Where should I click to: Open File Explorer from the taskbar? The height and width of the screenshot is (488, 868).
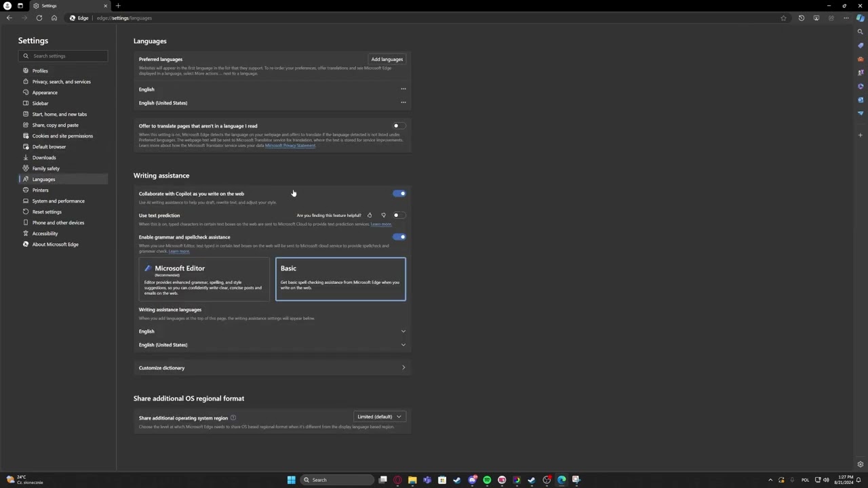point(412,480)
